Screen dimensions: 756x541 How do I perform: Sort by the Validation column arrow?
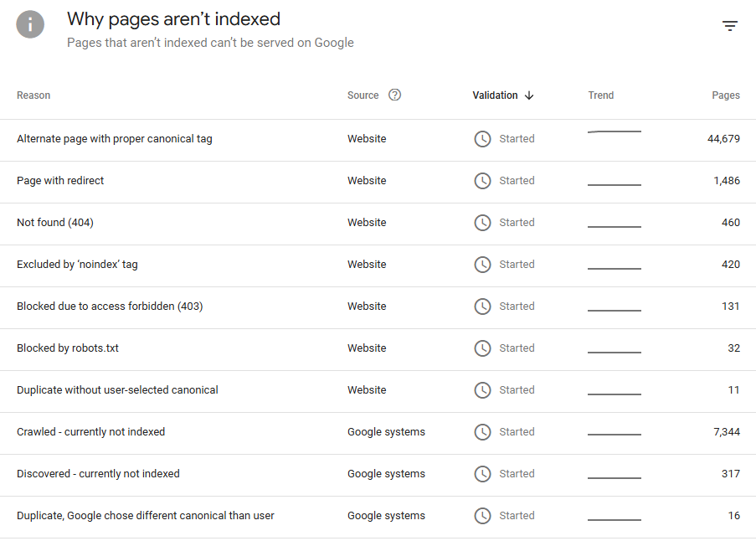click(529, 95)
